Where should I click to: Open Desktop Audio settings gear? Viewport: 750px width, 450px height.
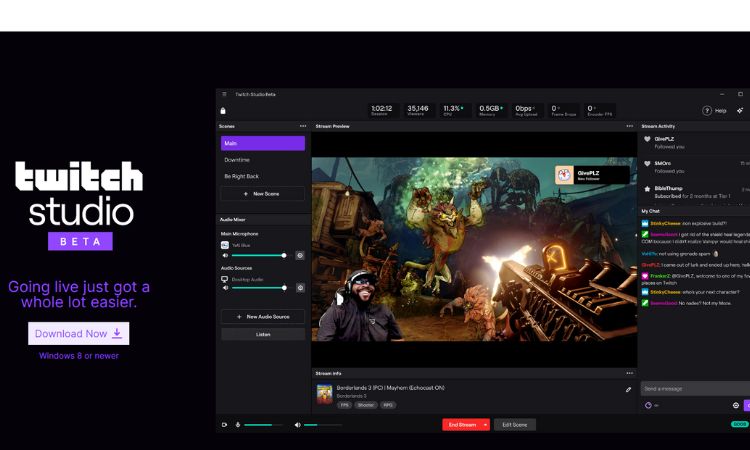coord(300,287)
